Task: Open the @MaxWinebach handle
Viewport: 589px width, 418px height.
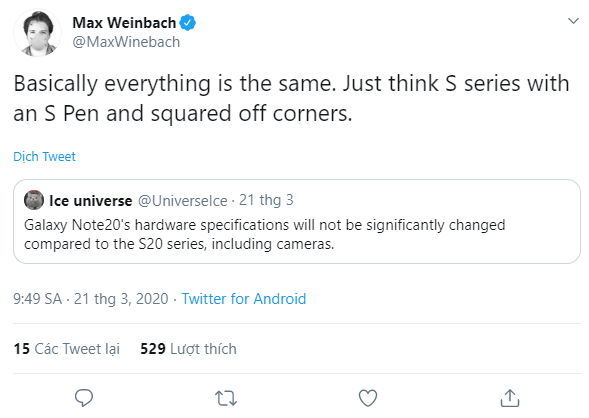Action: click(126, 42)
